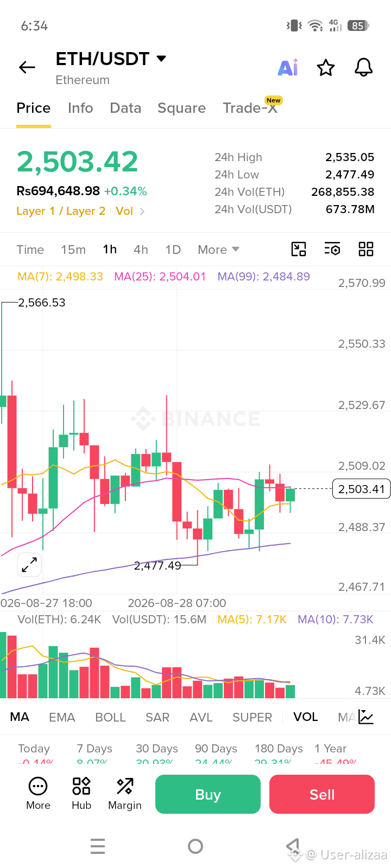Toggle the BOLL indicator
Screen dimensions: 391x868
point(110,717)
